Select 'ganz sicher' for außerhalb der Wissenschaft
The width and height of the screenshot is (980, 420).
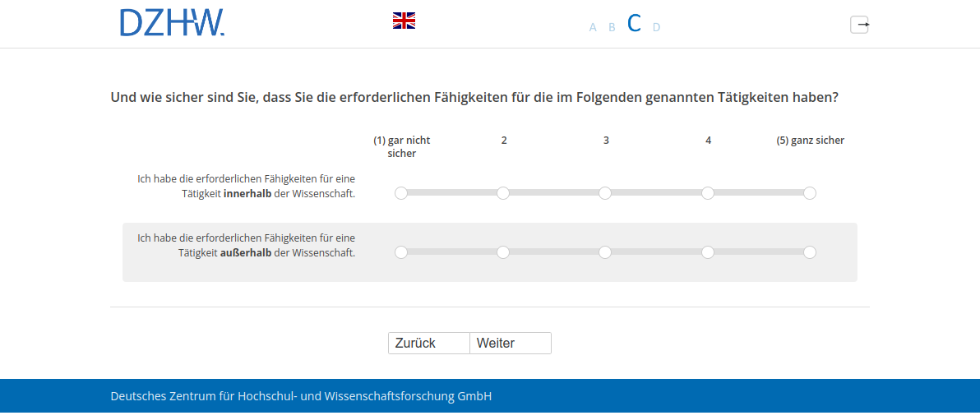810,252
